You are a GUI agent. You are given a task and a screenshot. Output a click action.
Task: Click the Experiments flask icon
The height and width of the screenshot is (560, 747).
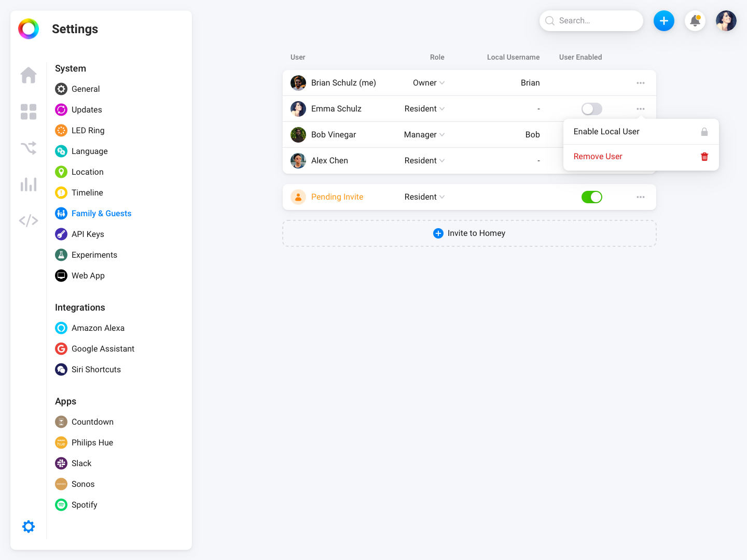click(x=61, y=255)
